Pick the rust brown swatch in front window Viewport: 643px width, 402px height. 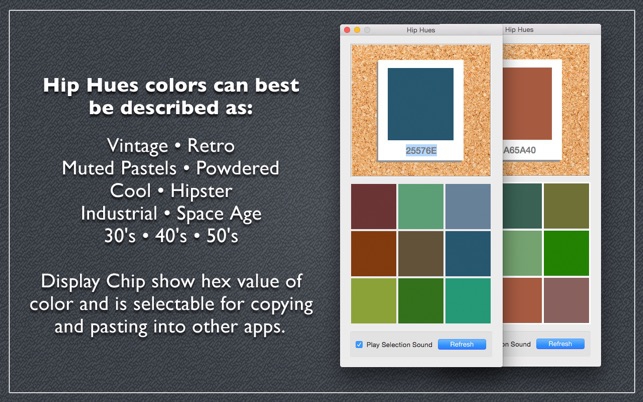(x=373, y=254)
